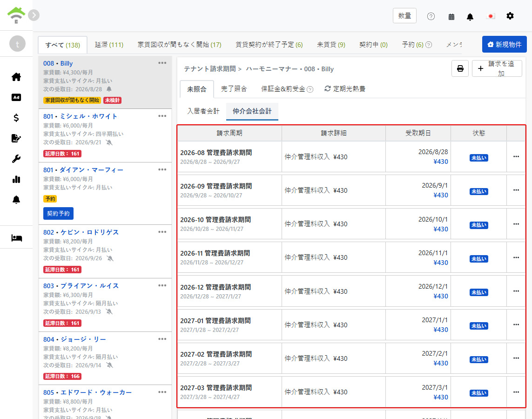Viewport: 532px width, 419px height.
Task: Open row menu for 2026-11 管理費請求期間
Action: point(516,257)
